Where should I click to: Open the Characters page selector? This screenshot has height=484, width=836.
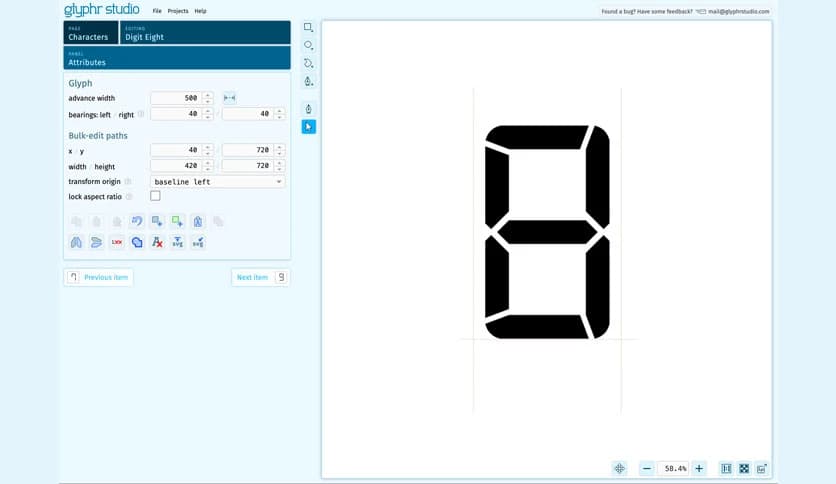tap(91, 33)
